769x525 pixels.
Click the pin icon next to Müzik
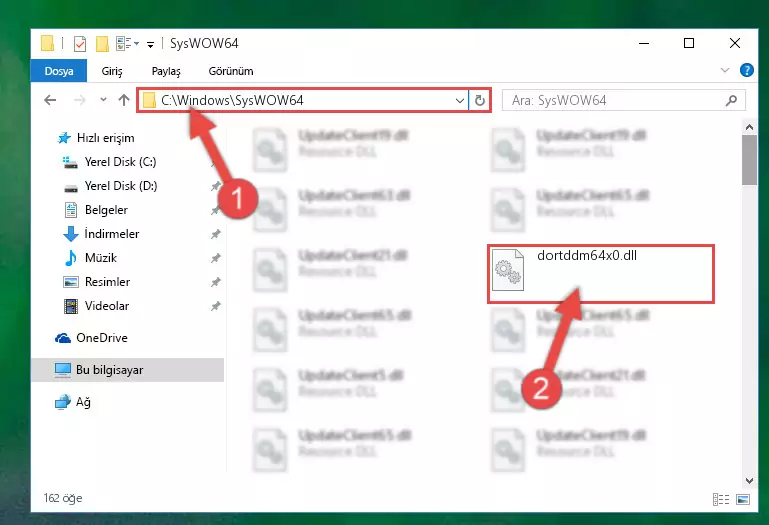215,258
